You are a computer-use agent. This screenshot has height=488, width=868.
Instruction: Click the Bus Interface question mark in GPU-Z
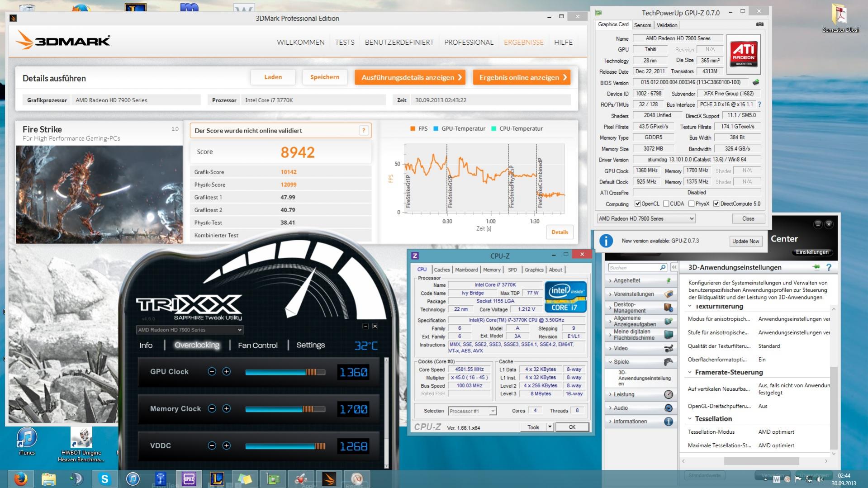(x=759, y=104)
